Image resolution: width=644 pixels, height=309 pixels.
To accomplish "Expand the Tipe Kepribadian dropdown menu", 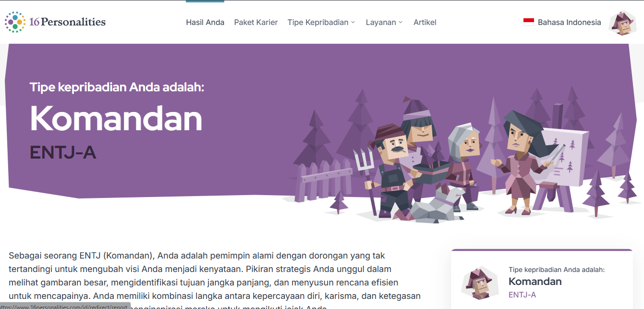I will tap(321, 22).
